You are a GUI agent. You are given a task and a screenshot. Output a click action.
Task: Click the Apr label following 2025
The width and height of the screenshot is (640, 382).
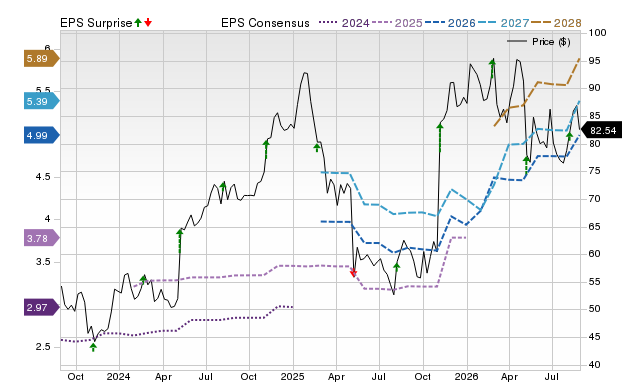[x=336, y=376]
